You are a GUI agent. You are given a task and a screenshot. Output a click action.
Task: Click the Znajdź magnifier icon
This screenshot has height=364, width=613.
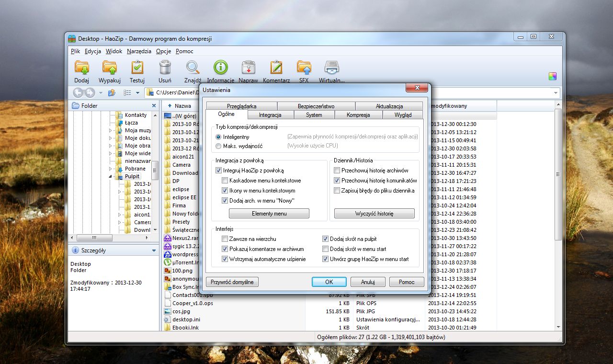coord(193,68)
